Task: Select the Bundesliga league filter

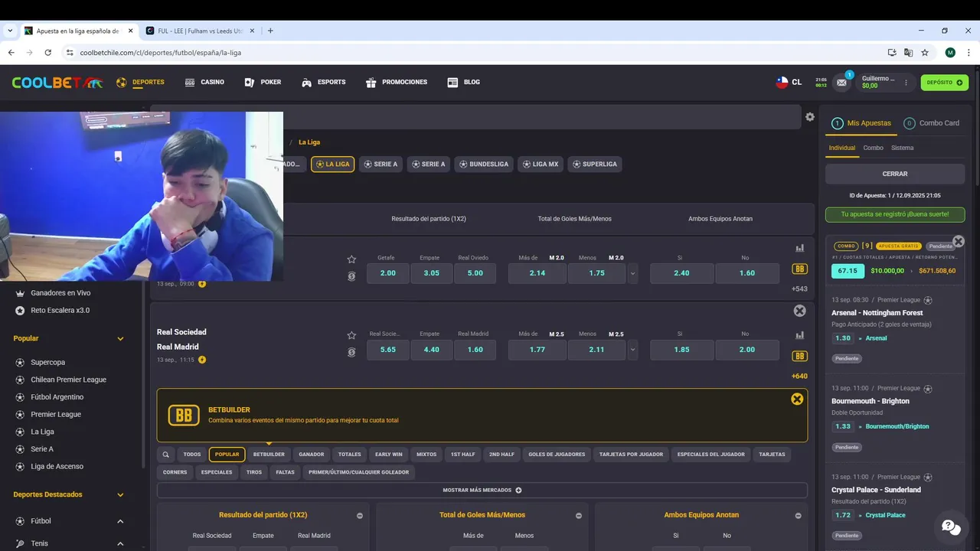Action: (483, 164)
